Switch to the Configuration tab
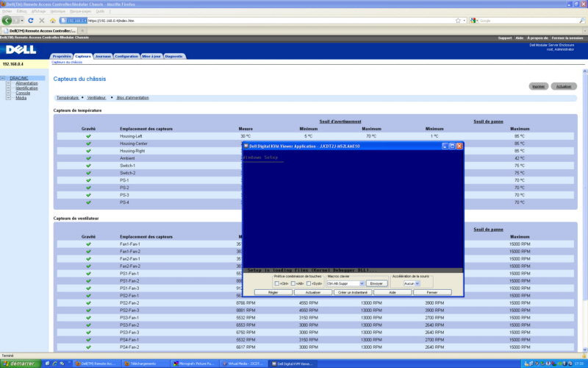This screenshot has height=368, width=588. click(x=126, y=57)
